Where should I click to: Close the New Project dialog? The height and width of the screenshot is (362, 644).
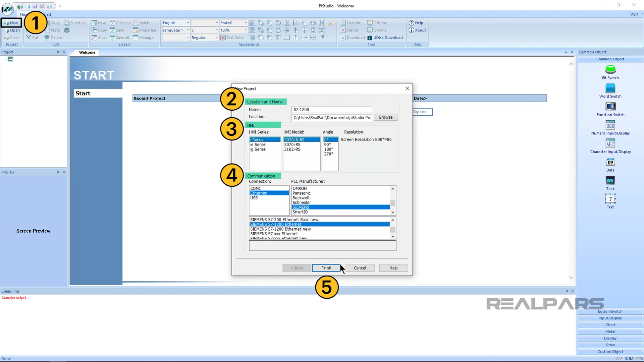(x=407, y=88)
